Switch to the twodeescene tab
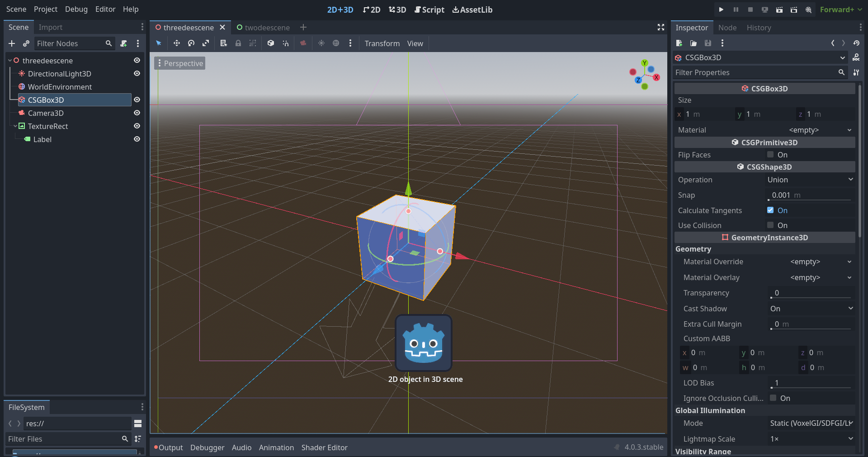This screenshot has height=457, width=868. click(266, 27)
